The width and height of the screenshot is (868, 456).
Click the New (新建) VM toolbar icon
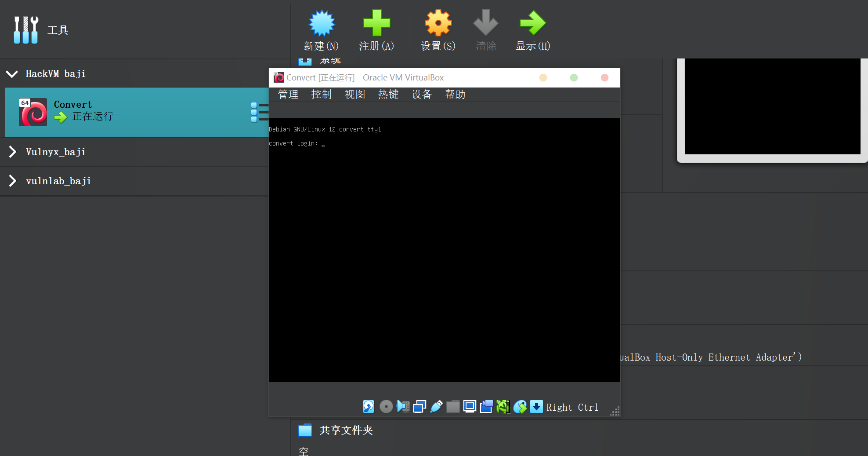322,23
